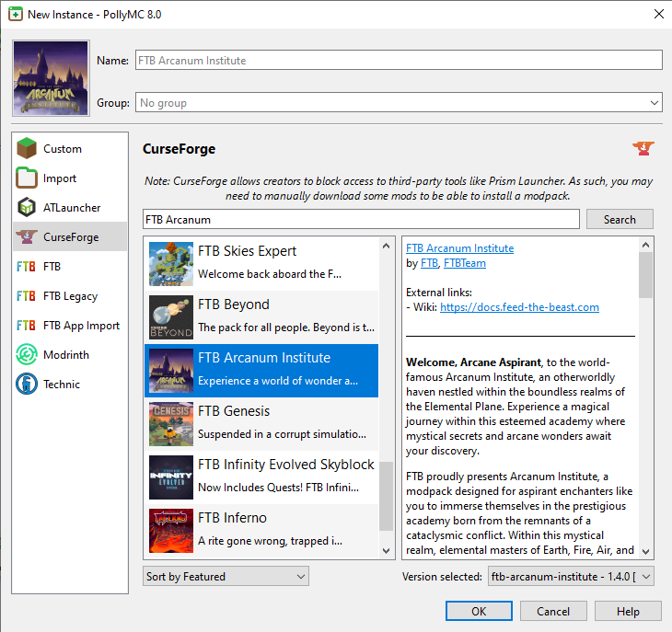Viewport: 672px width, 632px height.
Task: Select the Import folder icon
Action: pos(27,178)
